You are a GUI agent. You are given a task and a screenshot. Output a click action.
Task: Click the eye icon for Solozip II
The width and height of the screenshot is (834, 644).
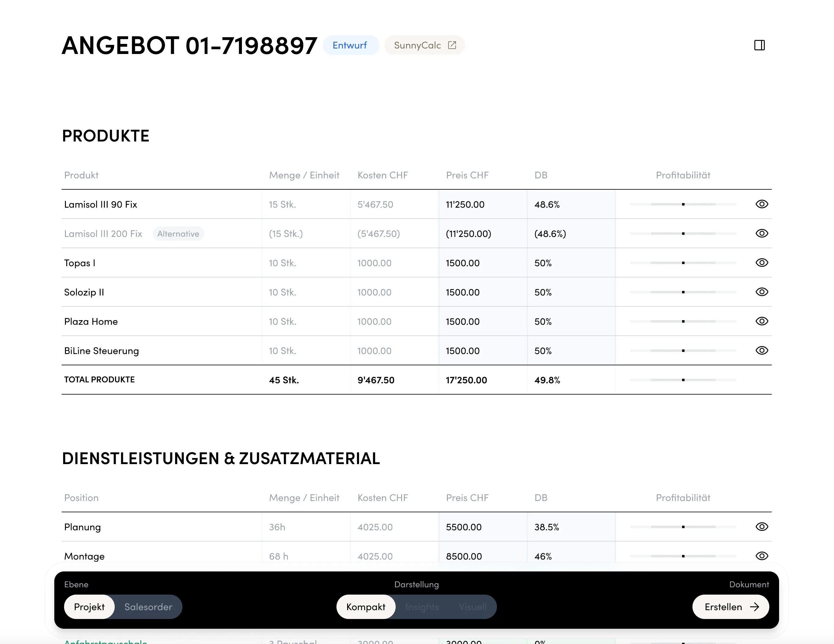pyautogui.click(x=761, y=292)
